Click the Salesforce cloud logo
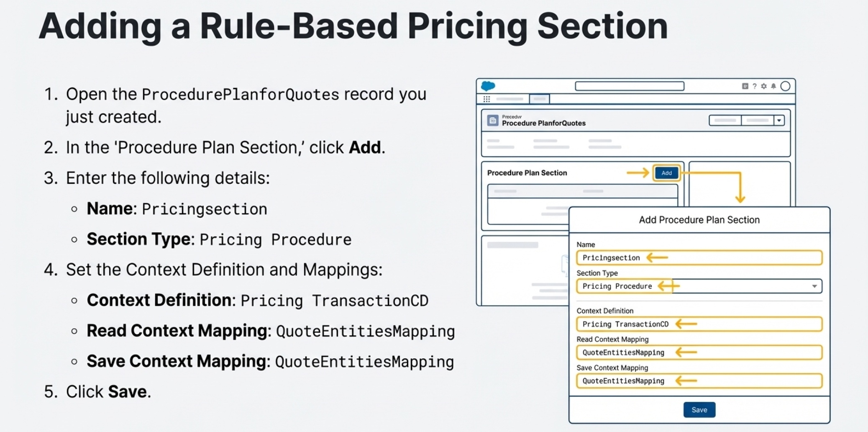This screenshot has height=432, width=868. pos(488,86)
